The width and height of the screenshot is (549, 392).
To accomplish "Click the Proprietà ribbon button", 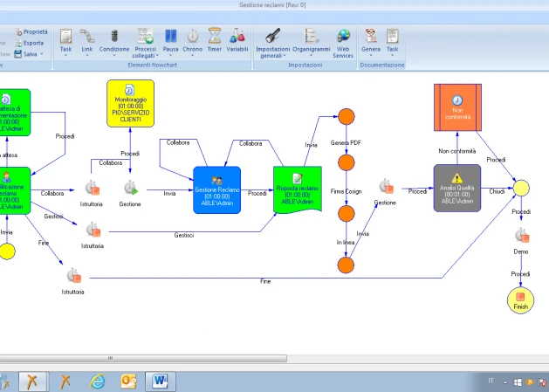I will point(31,32).
